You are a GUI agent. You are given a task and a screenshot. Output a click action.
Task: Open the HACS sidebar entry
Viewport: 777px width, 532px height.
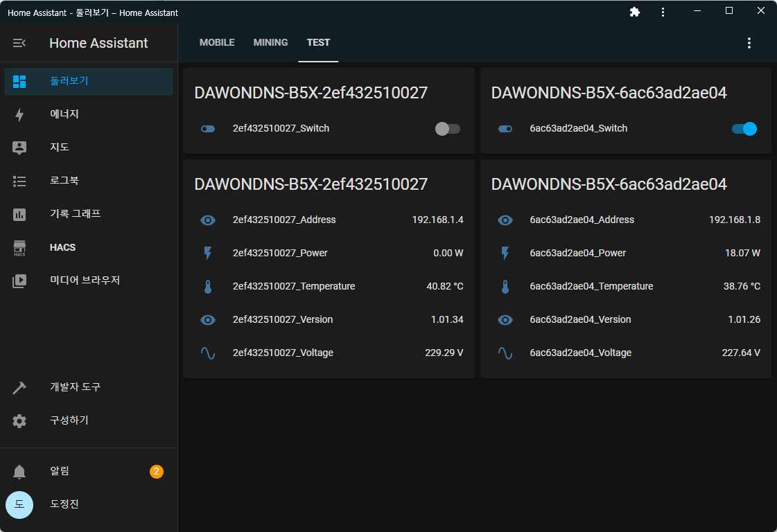coord(89,247)
